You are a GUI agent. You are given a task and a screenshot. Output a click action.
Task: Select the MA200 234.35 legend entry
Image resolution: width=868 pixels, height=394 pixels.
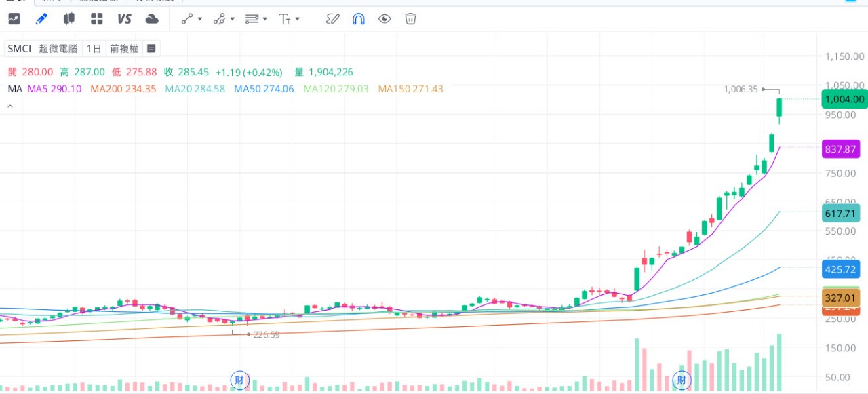click(123, 89)
